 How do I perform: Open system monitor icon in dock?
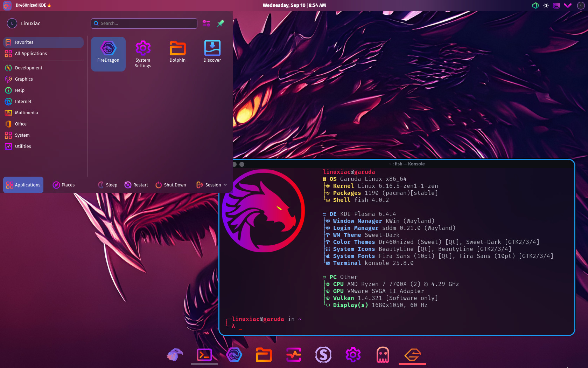click(x=294, y=355)
